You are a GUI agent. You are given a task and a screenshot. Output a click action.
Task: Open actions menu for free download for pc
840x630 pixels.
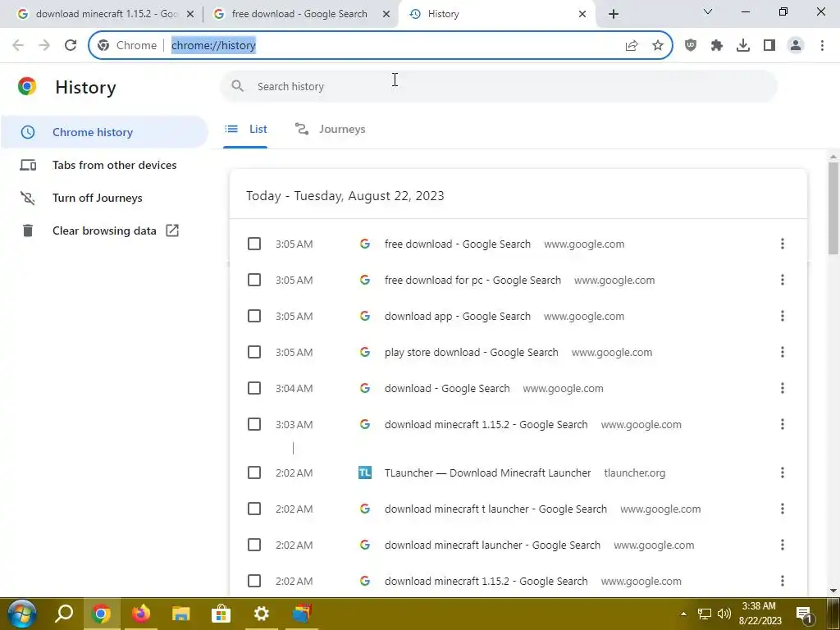782,281
